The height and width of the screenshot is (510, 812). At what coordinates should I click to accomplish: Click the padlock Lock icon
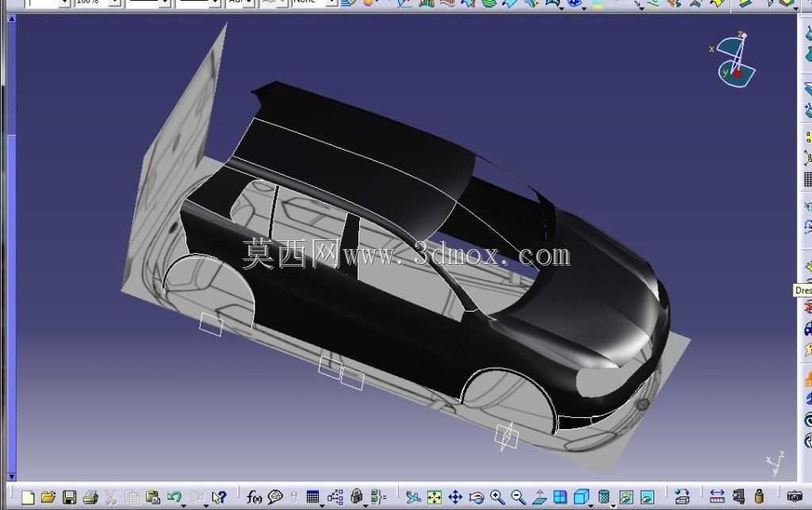click(356, 496)
